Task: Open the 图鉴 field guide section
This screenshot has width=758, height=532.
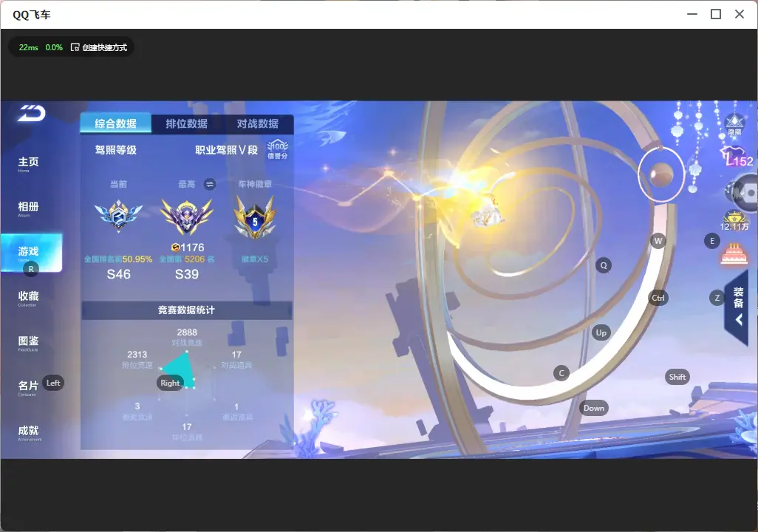Action: coord(29,343)
